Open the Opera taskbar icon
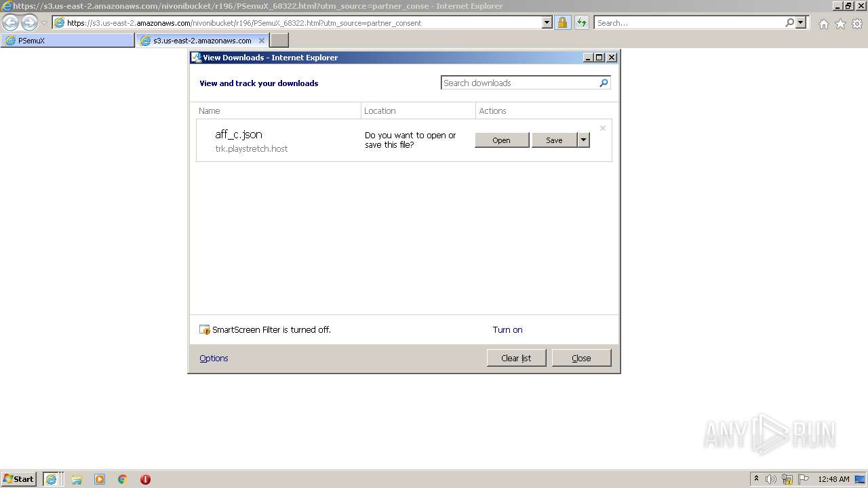This screenshot has height=488, width=868. point(145,479)
